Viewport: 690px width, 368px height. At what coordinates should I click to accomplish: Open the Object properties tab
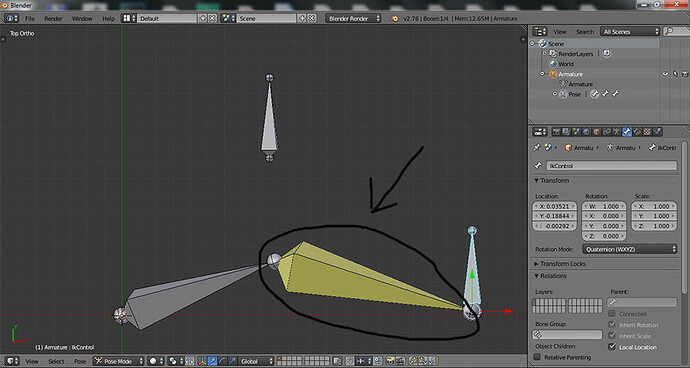click(x=596, y=132)
